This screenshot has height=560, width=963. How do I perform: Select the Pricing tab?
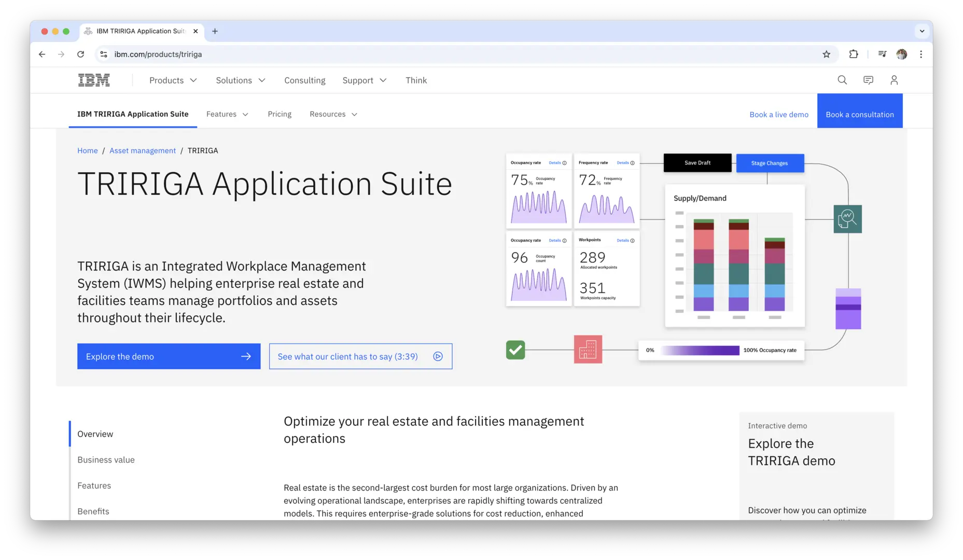point(280,114)
